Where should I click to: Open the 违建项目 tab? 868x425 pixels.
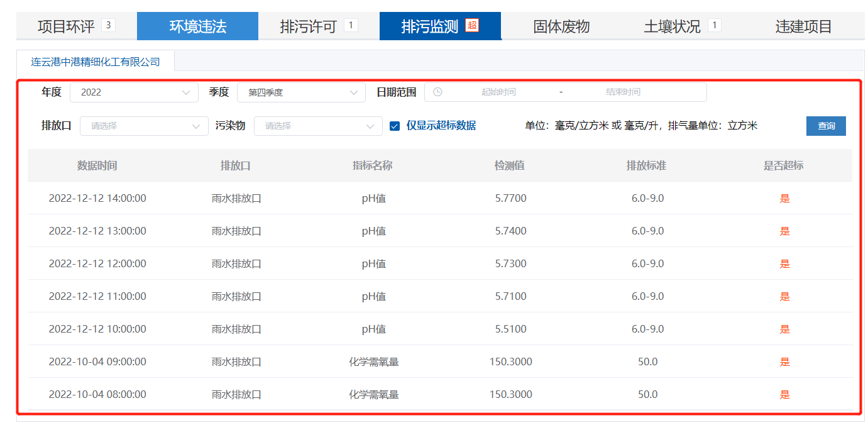click(x=803, y=26)
